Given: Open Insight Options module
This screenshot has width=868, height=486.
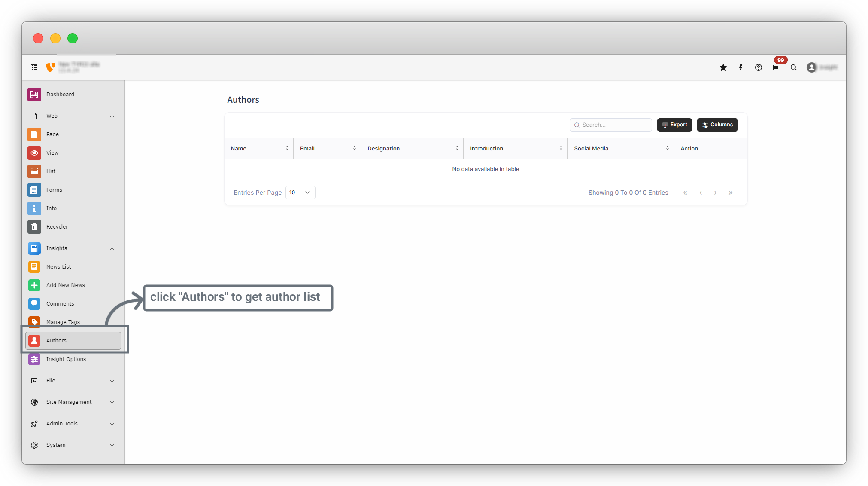Looking at the screenshot, I should click(x=66, y=359).
